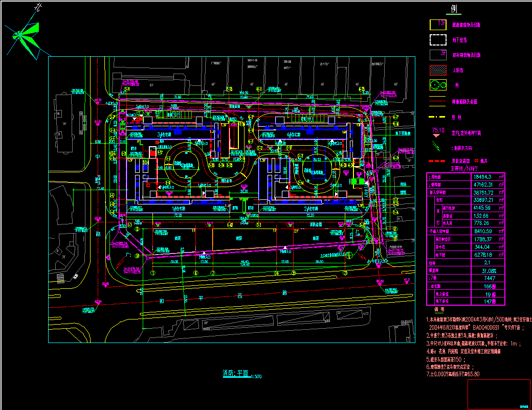
Task: Select the 132.66 value in the table
Action: point(481,216)
